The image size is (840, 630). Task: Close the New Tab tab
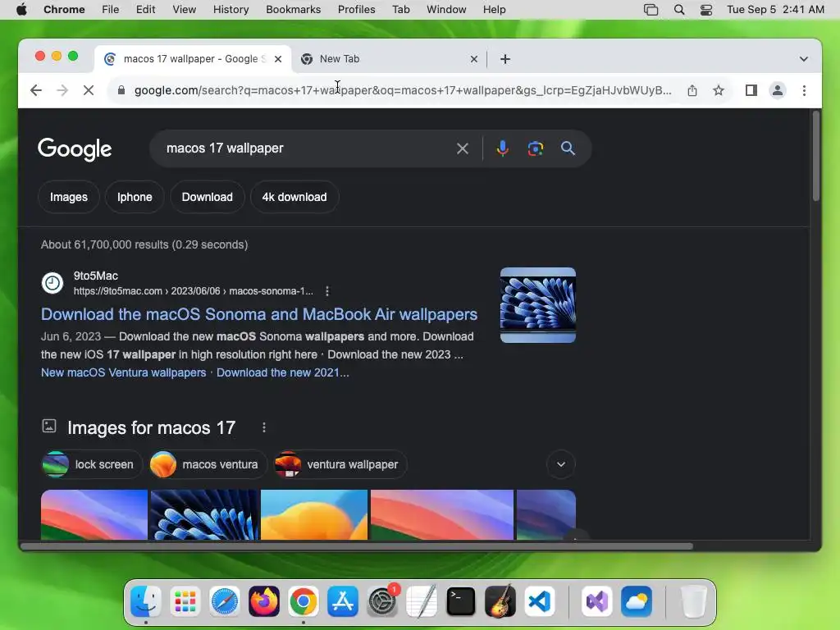(x=473, y=59)
